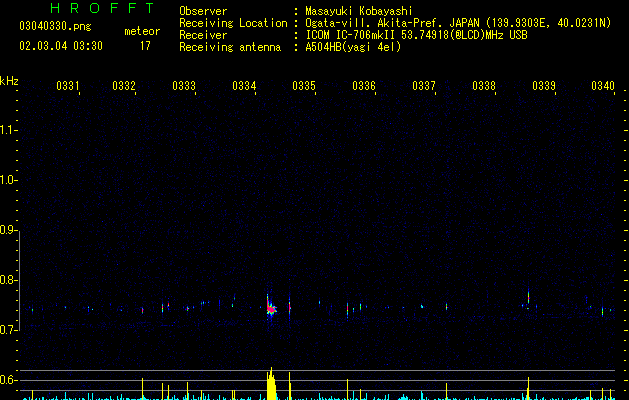Viewport: 629px width, 400px height.
Task: Click time marker 0340
Action: coord(603,85)
